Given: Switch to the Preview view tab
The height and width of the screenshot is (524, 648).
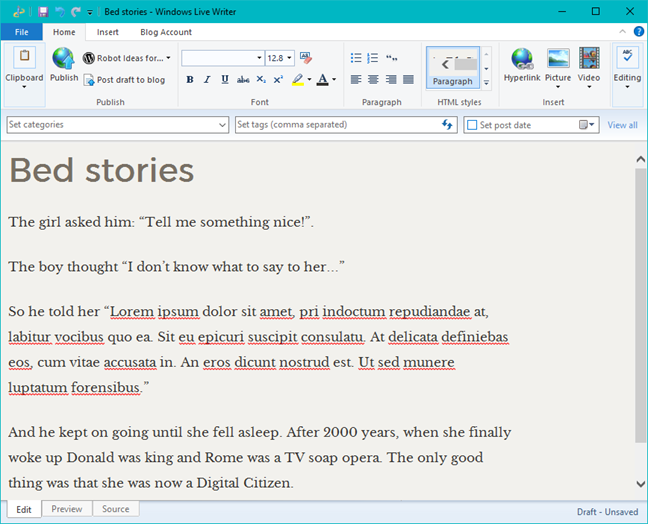Looking at the screenshot, I should (67, 509).
